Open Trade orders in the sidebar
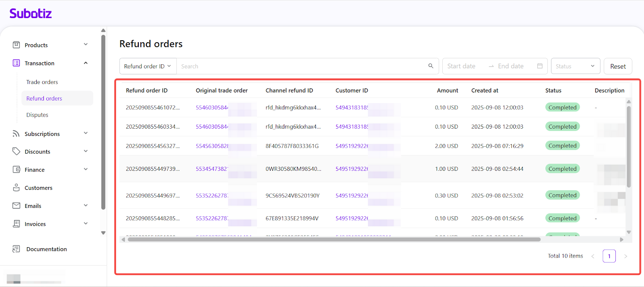644x287 pixels. pyautogui.click(x=42, y=82)
